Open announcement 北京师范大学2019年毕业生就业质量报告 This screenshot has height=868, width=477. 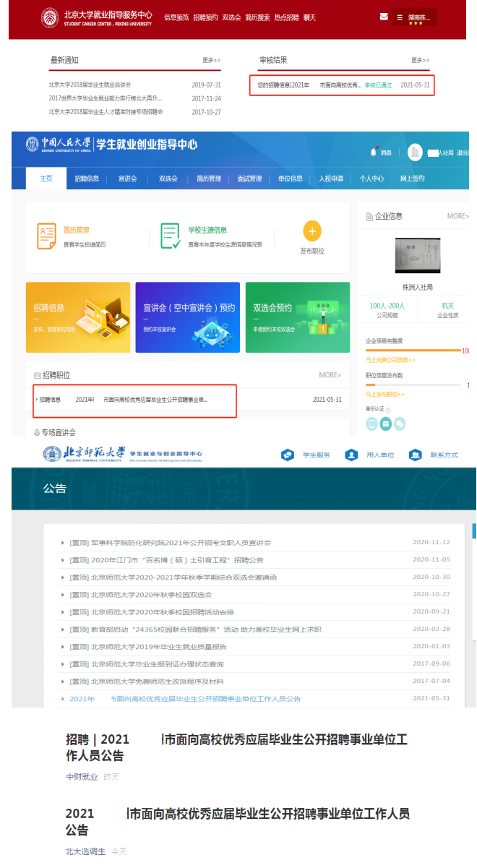148,647
